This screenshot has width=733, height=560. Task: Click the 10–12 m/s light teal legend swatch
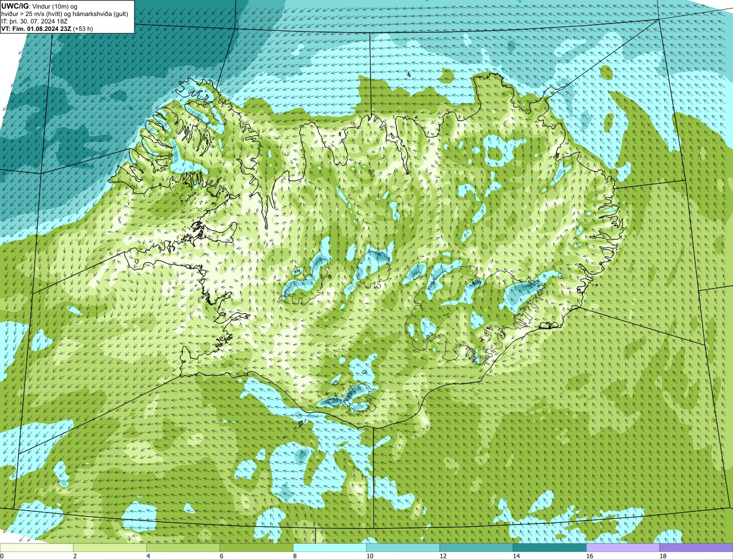pyautogui.click(x=403, y=547)
